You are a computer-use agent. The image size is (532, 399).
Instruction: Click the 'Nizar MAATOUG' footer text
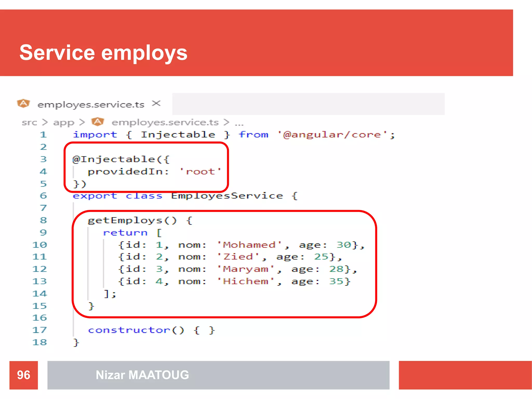[142, 375]
